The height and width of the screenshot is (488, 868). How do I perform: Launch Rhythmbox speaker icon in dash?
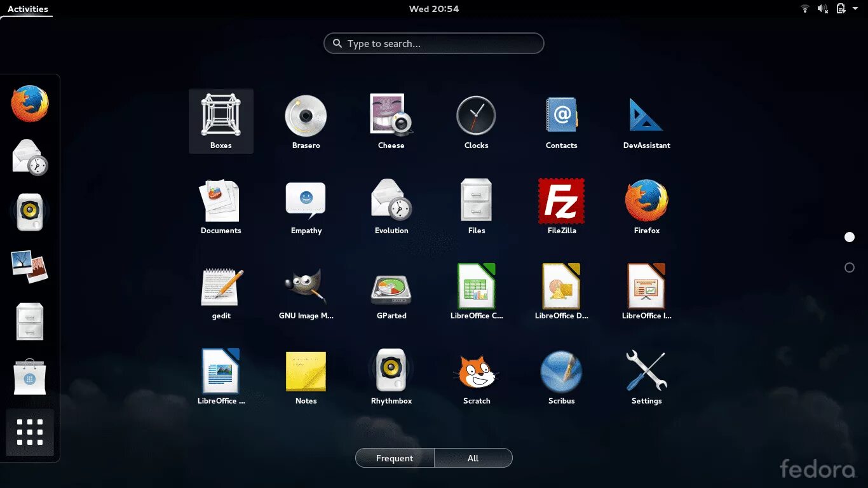point(30,212)
